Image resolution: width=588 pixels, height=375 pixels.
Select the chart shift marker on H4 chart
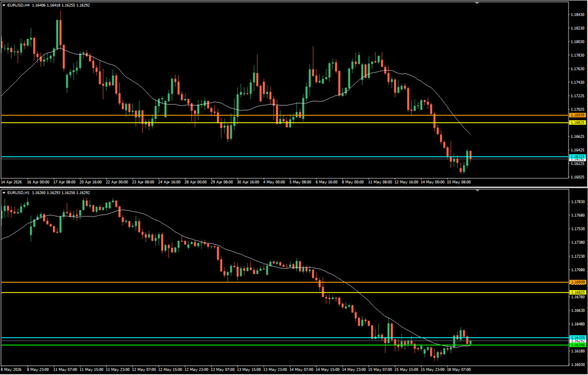point(477,3)
